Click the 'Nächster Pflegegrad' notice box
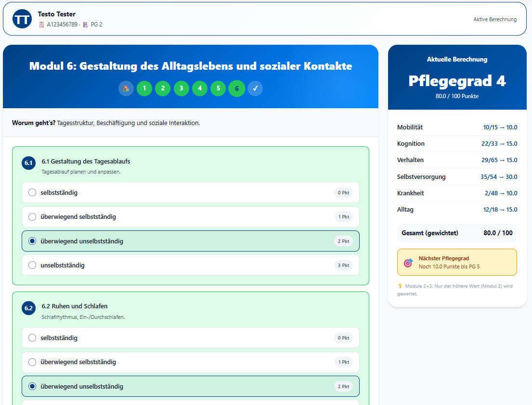The height and width of the screenshot is (405, 532). coord(457,262)
